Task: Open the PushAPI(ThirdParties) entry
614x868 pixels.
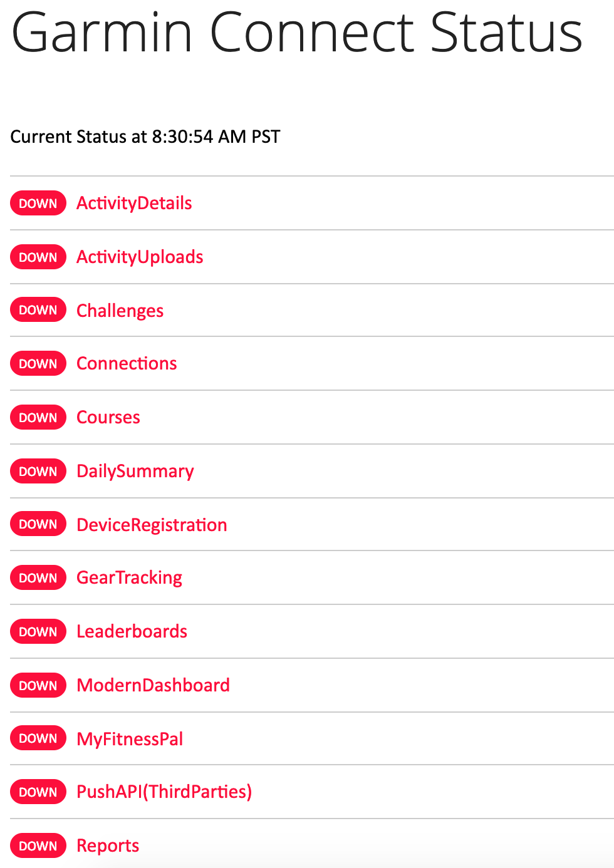Action: [x=164, y=792]
